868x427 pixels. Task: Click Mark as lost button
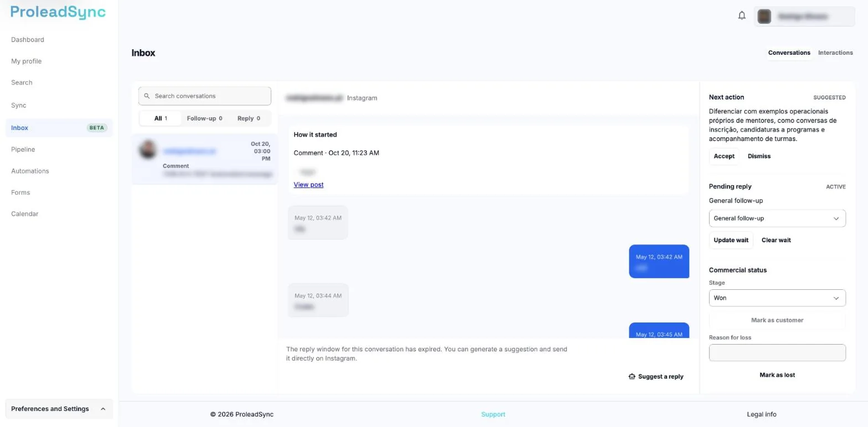777,375
